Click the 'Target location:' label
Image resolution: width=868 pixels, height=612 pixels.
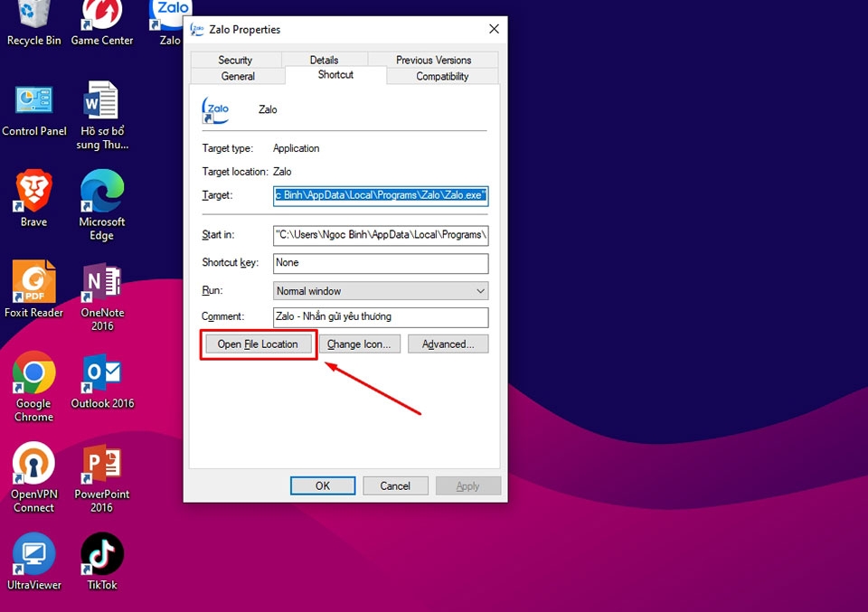[235, 172]
